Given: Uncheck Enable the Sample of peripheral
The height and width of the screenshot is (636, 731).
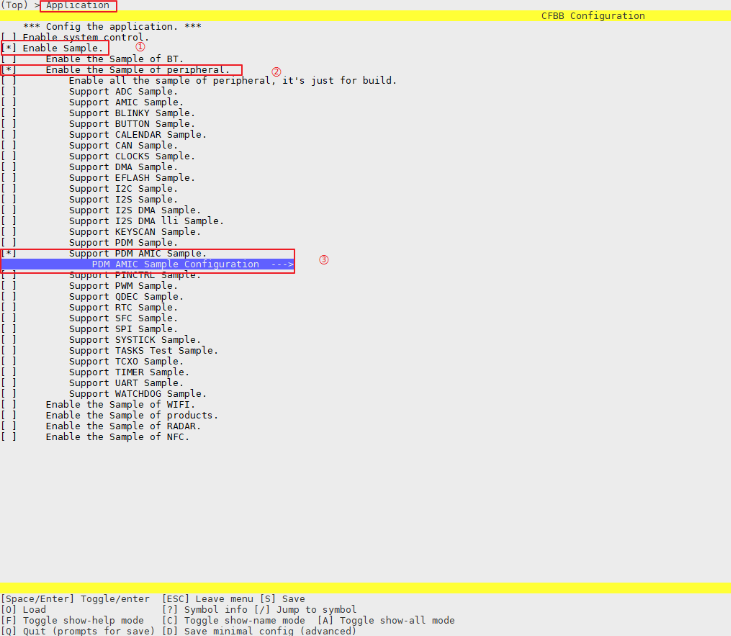Looking at the screenshot, I should click(9, 70).
